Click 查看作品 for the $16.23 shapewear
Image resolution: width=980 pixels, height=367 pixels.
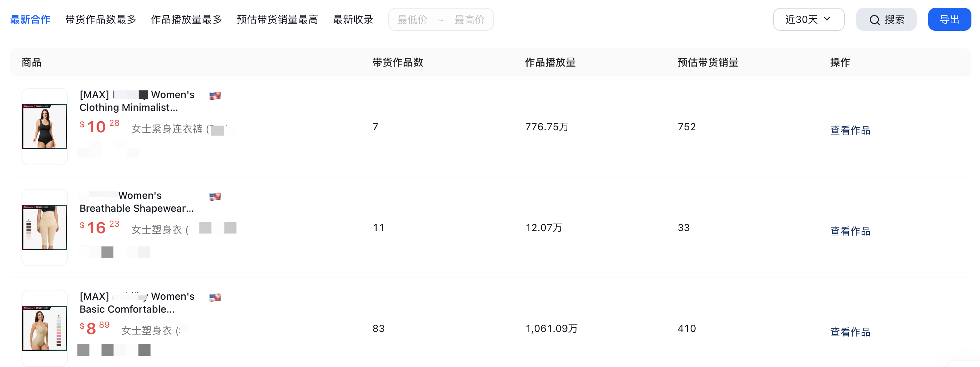coord(850,231)
